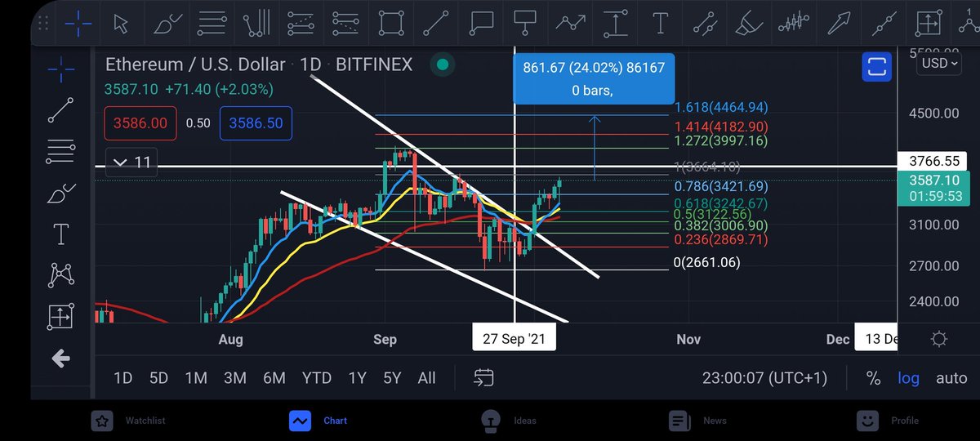The width and height of the screenshot is (980, 441).
Task: Open the go-to-date calendar icon
Action: (x=483, y=378)
